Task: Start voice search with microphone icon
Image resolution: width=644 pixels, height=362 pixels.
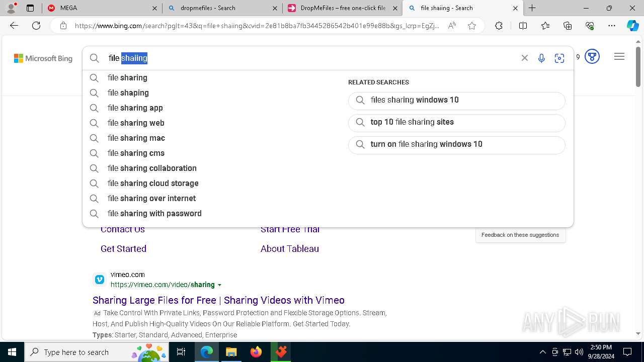Action: tap(541, 58)
